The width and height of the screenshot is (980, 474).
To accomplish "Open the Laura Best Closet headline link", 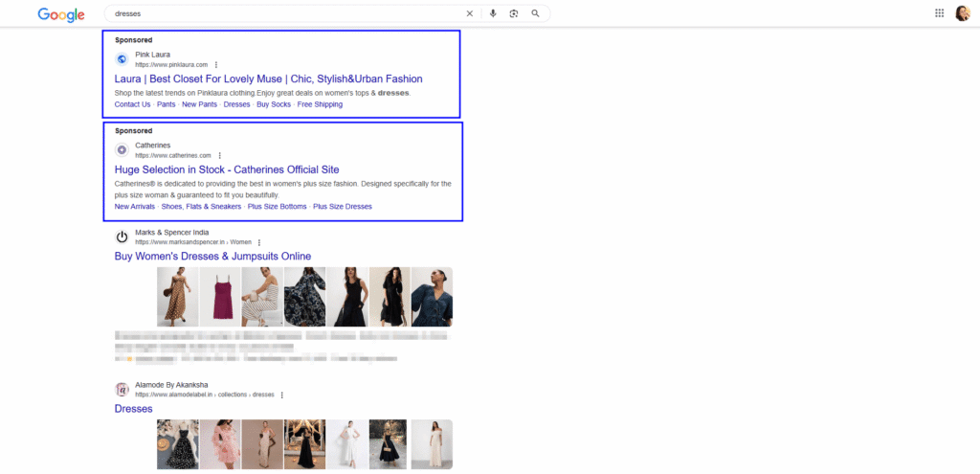I will tap(269, 79).
